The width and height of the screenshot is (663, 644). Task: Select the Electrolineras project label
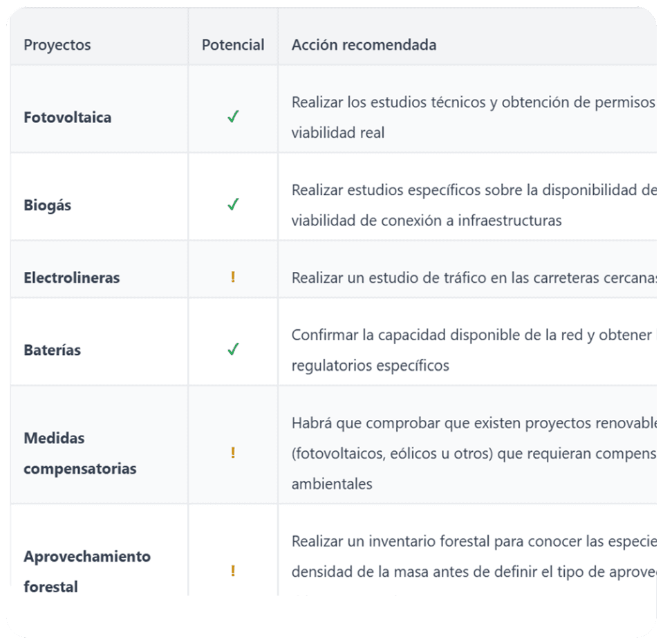click(72, 277)
